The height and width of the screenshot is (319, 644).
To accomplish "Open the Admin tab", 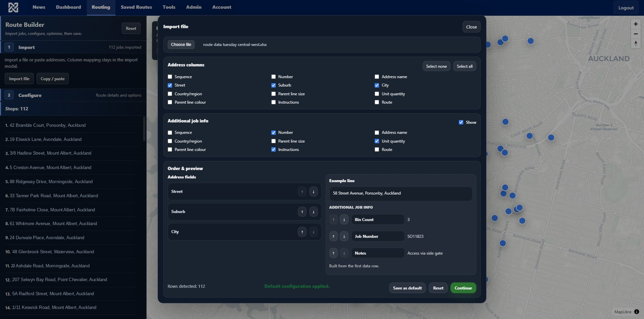I will (x=194, y=7).
